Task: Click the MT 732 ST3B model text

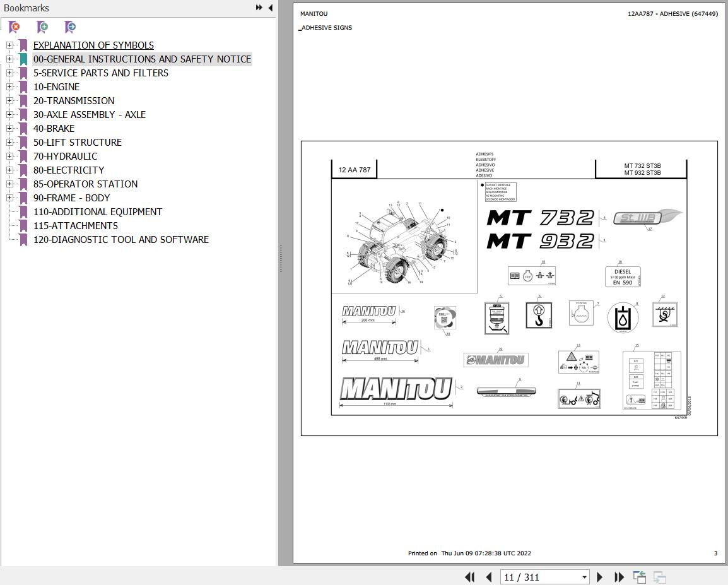Action: 643,166
